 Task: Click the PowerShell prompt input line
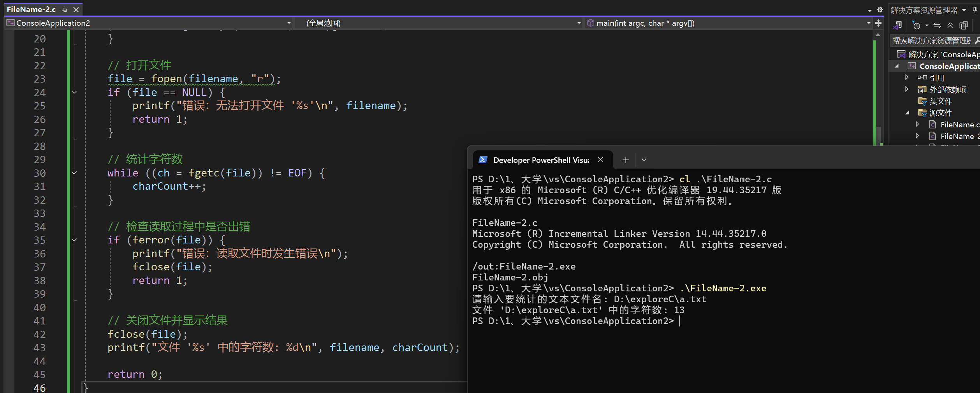point(576,321)
